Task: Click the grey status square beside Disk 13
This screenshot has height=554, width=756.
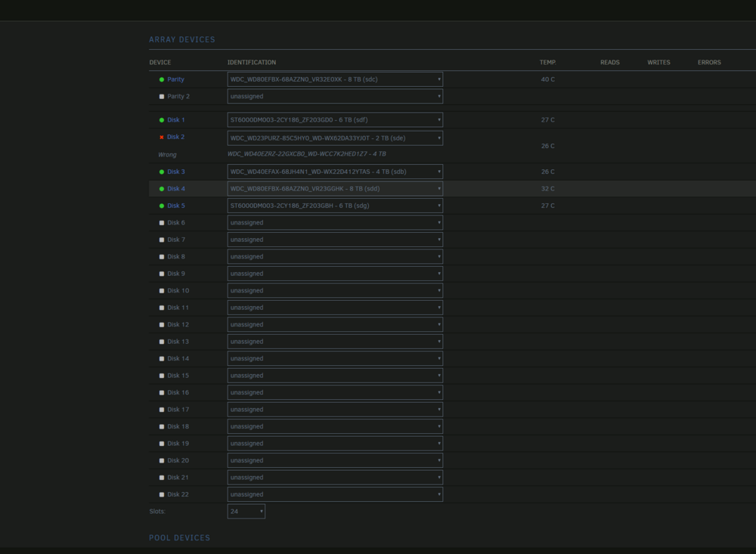Action: [x=162, y=342]
